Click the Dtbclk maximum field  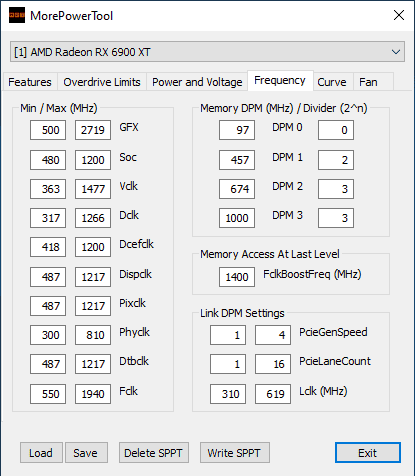(x=93, y=364)
